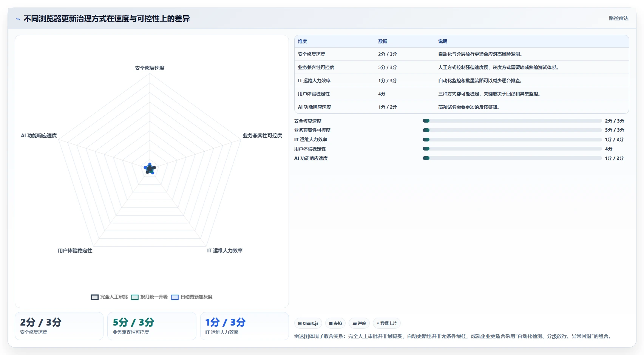This screenshot has height=355, width=644.
Task: Click the 5分 / 3分 table data cell
Action: point(388,68)
